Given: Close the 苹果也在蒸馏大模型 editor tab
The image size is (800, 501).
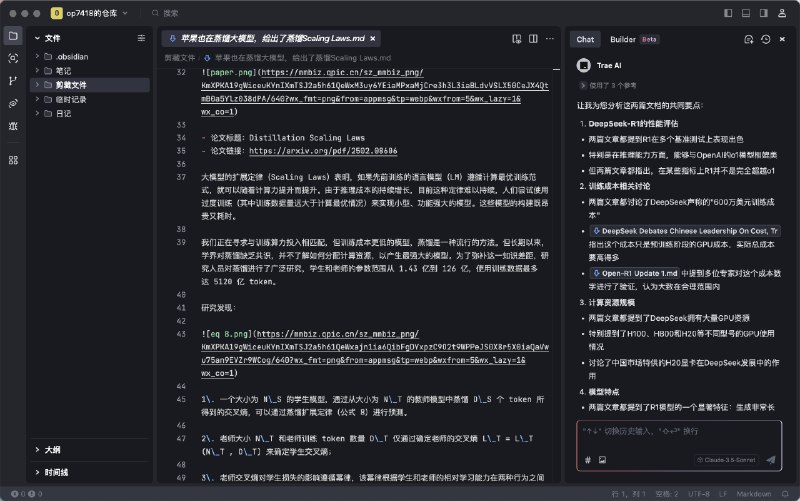Looking at the screenshot, I should 373,38.
